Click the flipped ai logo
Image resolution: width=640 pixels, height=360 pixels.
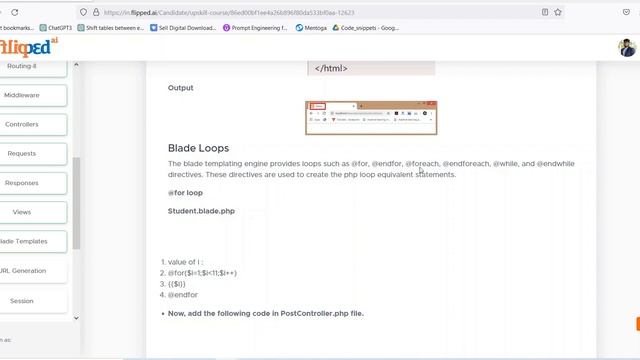(x=29, y=47)
